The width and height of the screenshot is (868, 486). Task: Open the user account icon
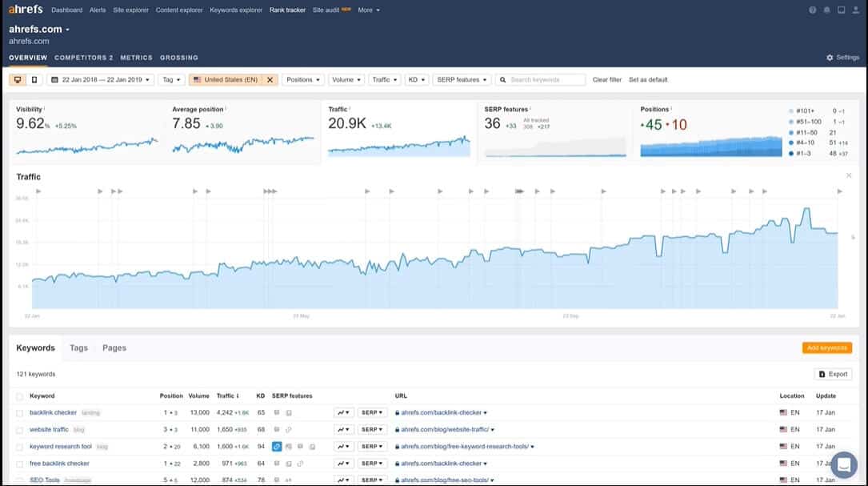click(854, 10)
